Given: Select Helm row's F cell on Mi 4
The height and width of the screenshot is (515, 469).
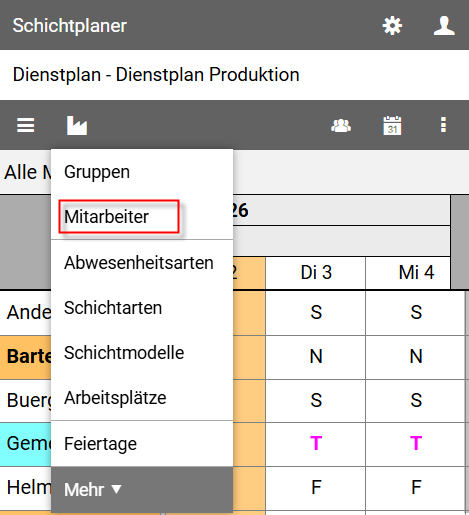Looking at the screenshot, I should tap(416, 487).
